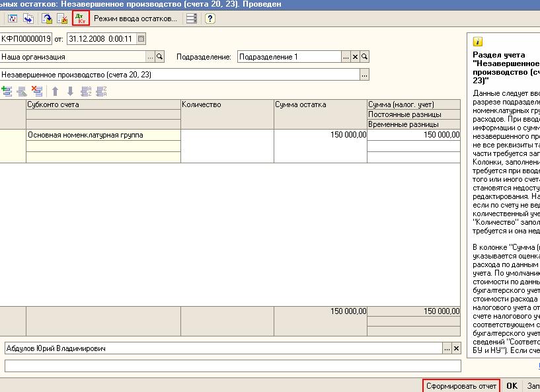The height and width of the screenshot is (392, 540).
Task: Click the Незавершенное производство (счета 20, 23) field
Action: tap(180, 75)
